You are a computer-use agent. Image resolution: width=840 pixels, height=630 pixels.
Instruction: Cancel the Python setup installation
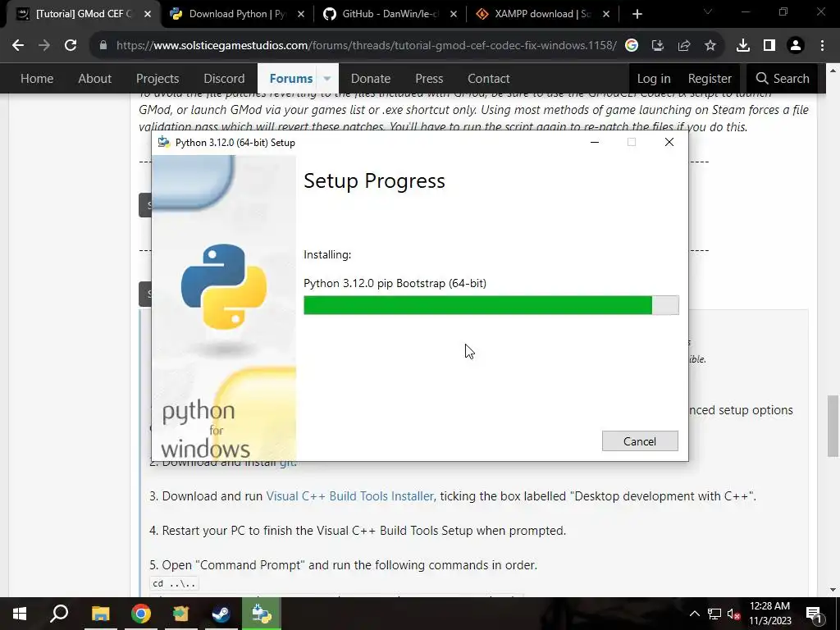click(x=640, y=441)
